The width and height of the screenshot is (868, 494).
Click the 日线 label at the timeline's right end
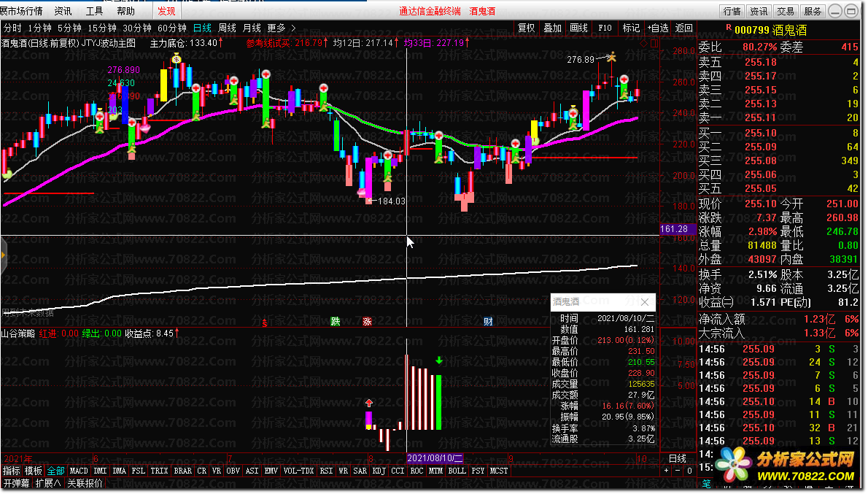678,458
